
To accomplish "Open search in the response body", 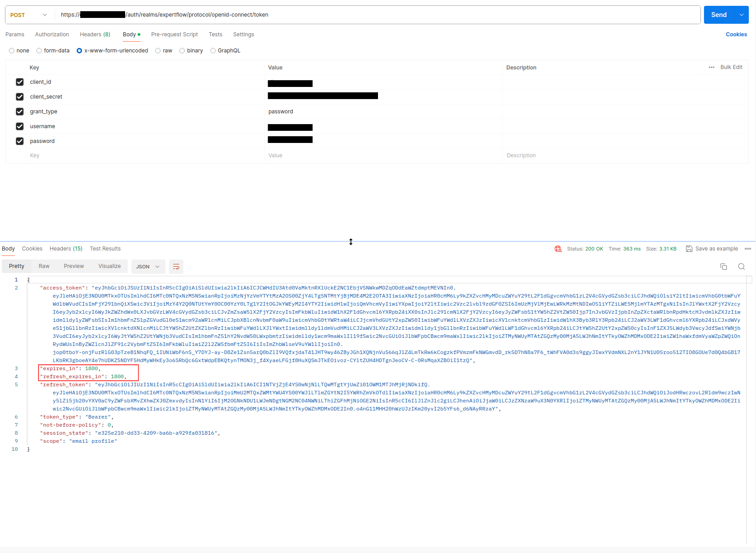I will (741, 267).
